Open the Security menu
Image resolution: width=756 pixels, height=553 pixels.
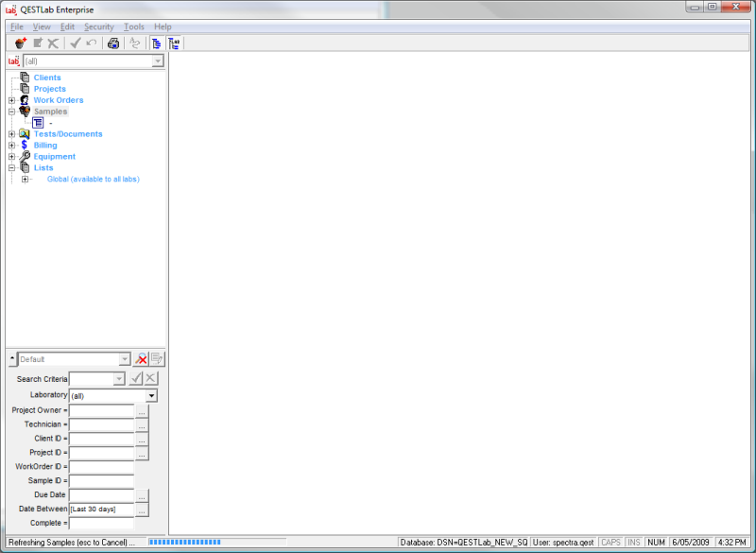98,26
